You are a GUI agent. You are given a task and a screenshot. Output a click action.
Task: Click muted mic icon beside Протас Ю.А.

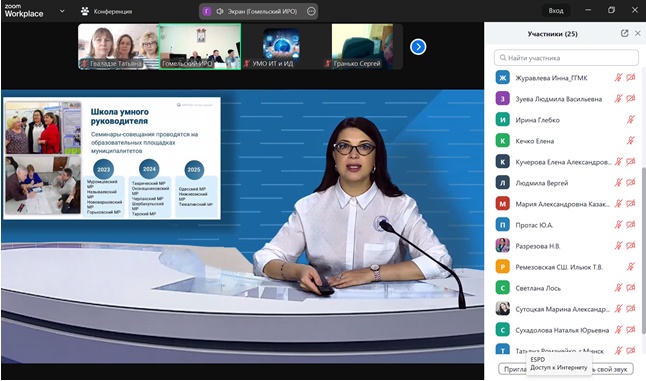(x=618, y=224)
